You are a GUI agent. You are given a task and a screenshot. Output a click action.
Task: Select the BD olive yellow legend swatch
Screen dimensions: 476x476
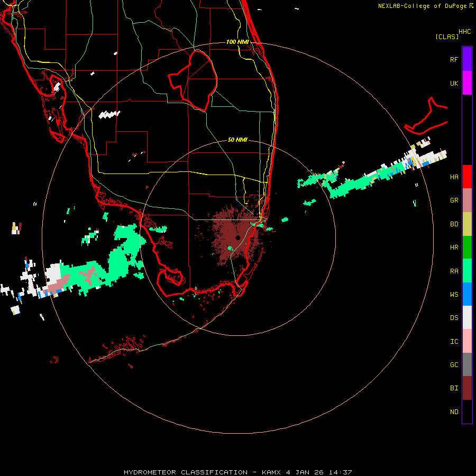tap(467, 224)
